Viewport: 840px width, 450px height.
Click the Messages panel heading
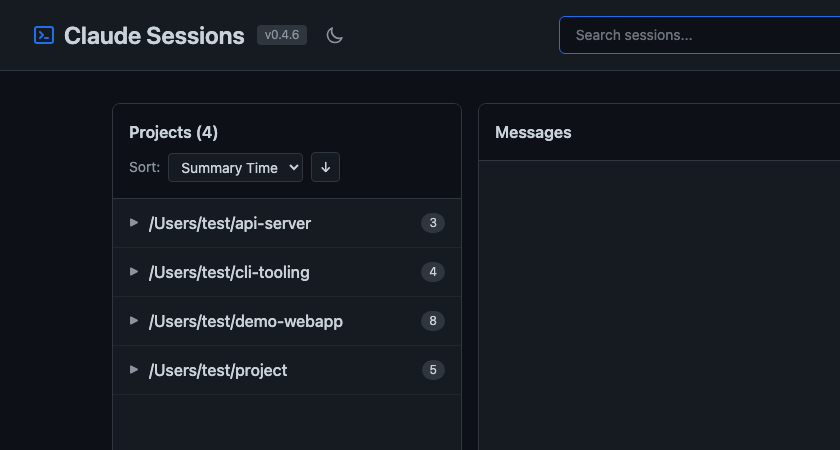533,133
